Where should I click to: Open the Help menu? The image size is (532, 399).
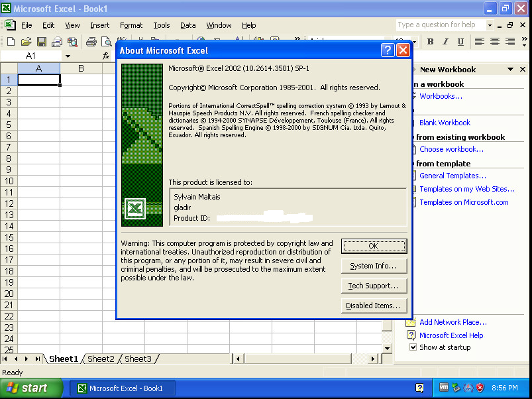(x=248, y=25)
